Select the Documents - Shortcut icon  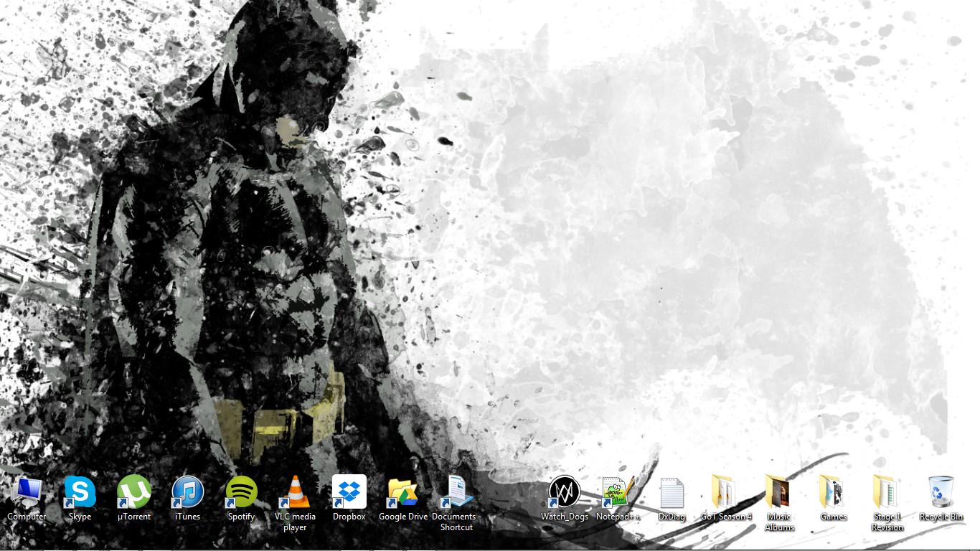(456, 492)
